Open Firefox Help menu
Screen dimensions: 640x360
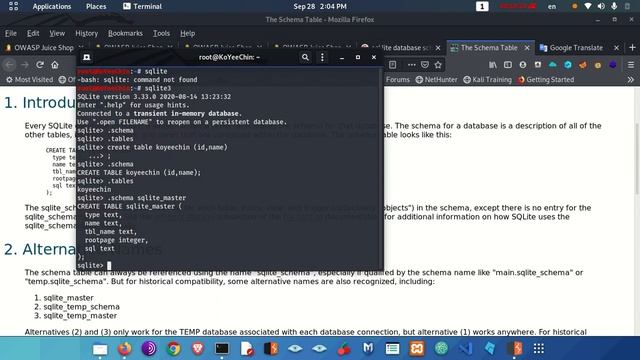pyautogui.click(x=187, y=33)
